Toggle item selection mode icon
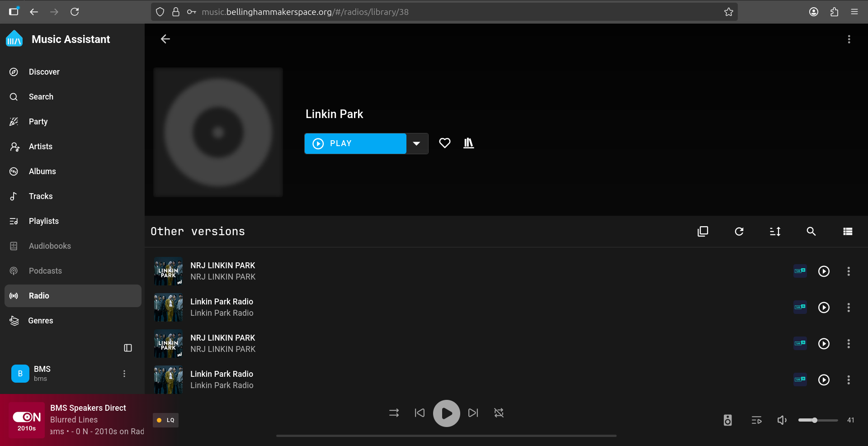868x446 pixels. click(703, 232)
